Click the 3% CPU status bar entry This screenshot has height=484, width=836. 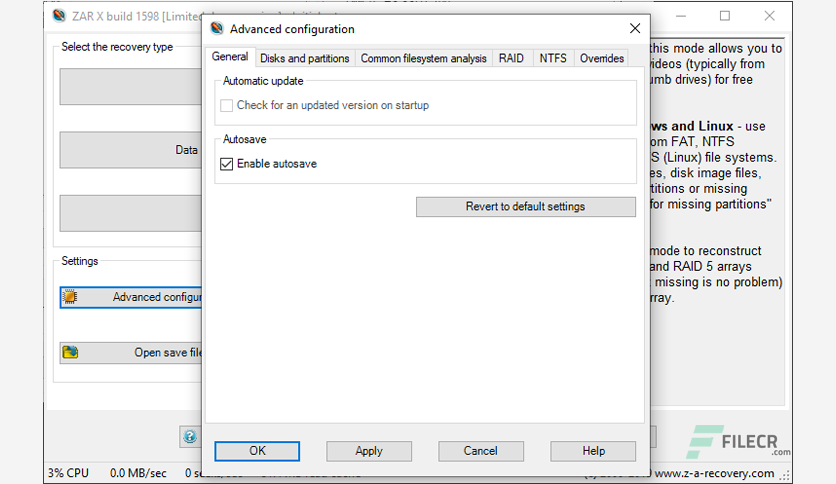68,473
